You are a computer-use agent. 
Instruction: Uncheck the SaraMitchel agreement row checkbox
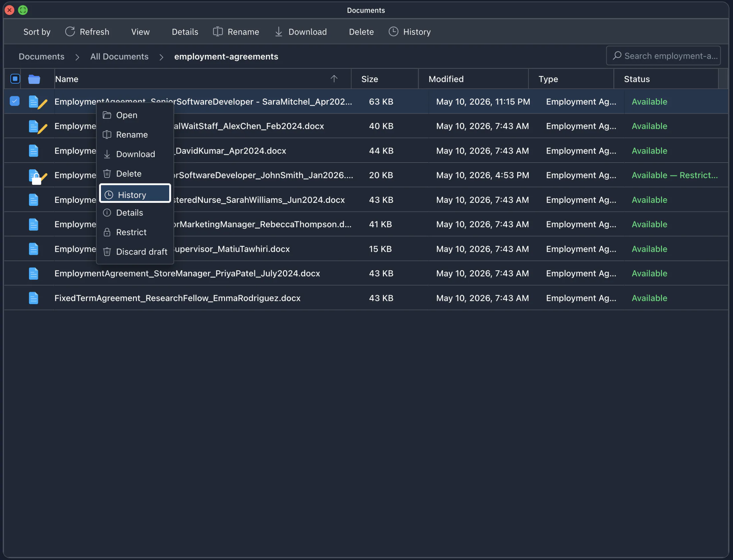click(x=15, y=101)
